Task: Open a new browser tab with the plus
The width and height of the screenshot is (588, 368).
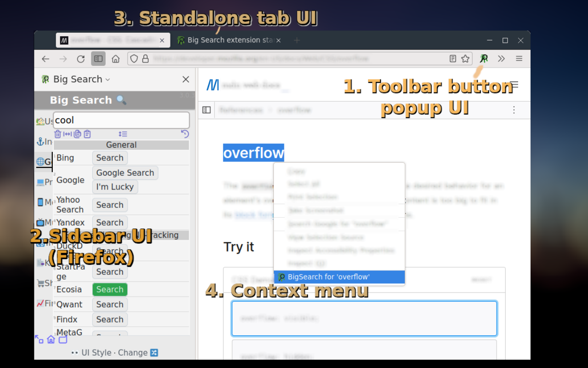Action: 297,40
